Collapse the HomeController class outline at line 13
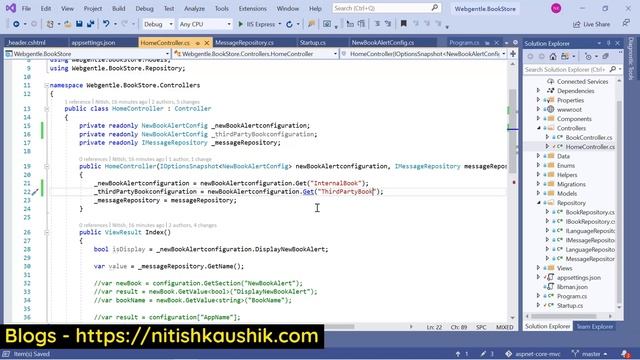The width and height of the screenshot is (640, 360). coord(47,109)
